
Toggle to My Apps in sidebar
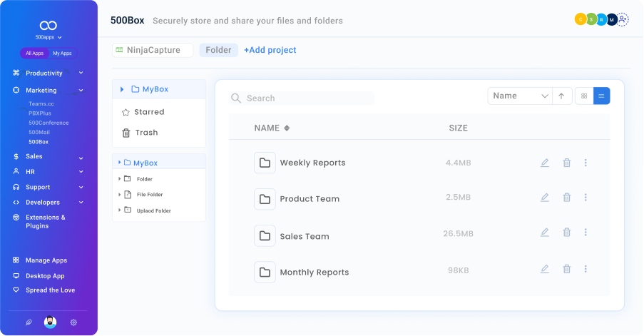tap(62, 54)
